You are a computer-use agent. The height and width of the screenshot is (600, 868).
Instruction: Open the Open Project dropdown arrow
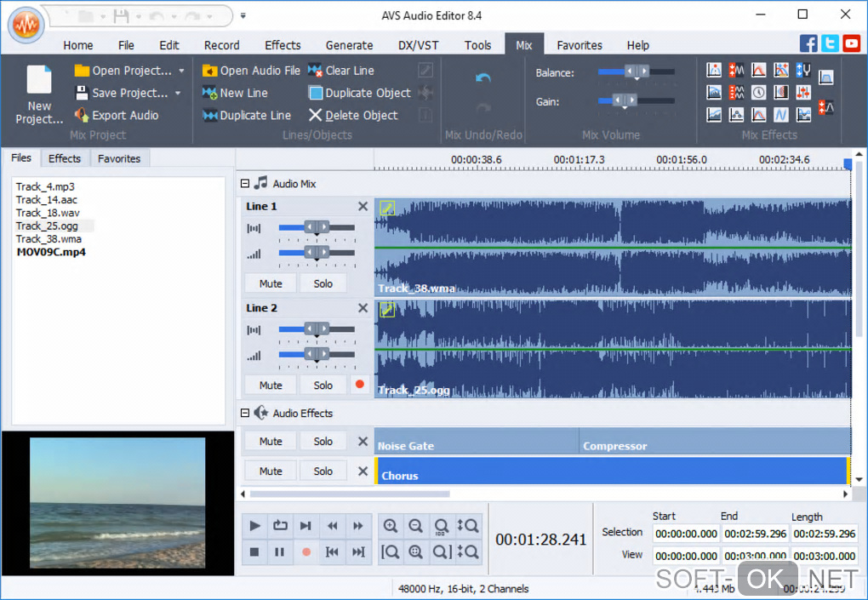pos(181,71)
